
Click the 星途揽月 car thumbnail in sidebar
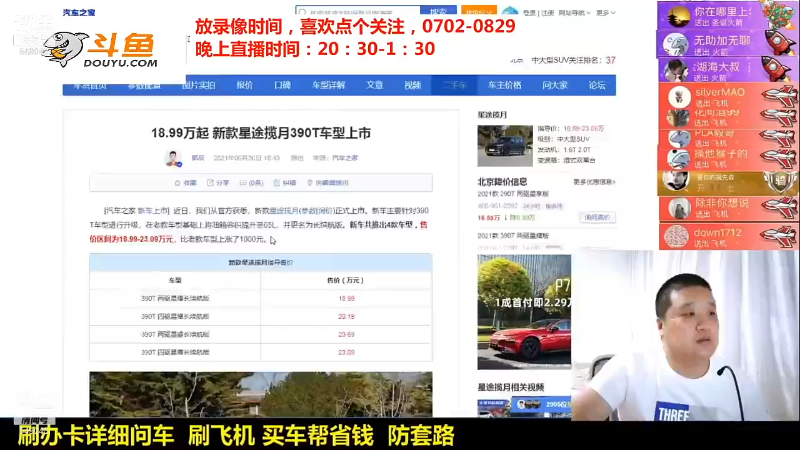click(x=505, y=146)
